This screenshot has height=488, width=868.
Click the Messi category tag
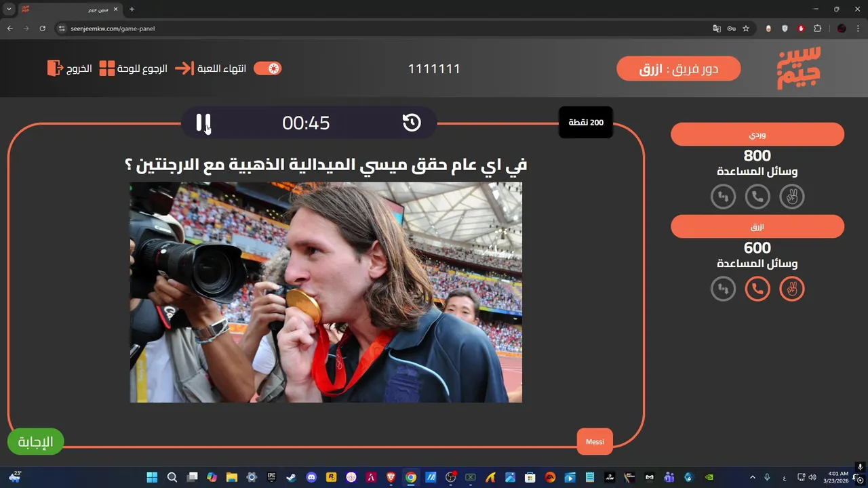[x=595, y=442]
